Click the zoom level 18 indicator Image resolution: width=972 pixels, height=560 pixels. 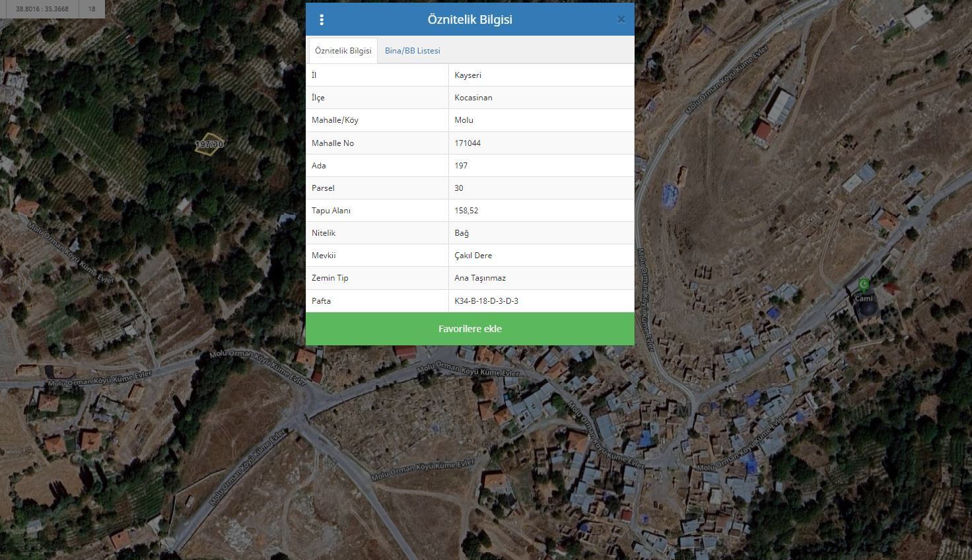coord(92,9)
